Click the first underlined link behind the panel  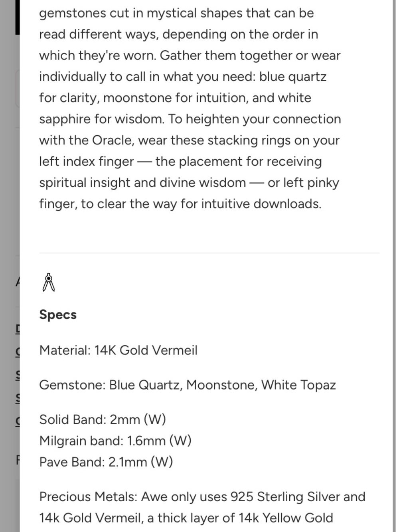[x=18, y=329]
